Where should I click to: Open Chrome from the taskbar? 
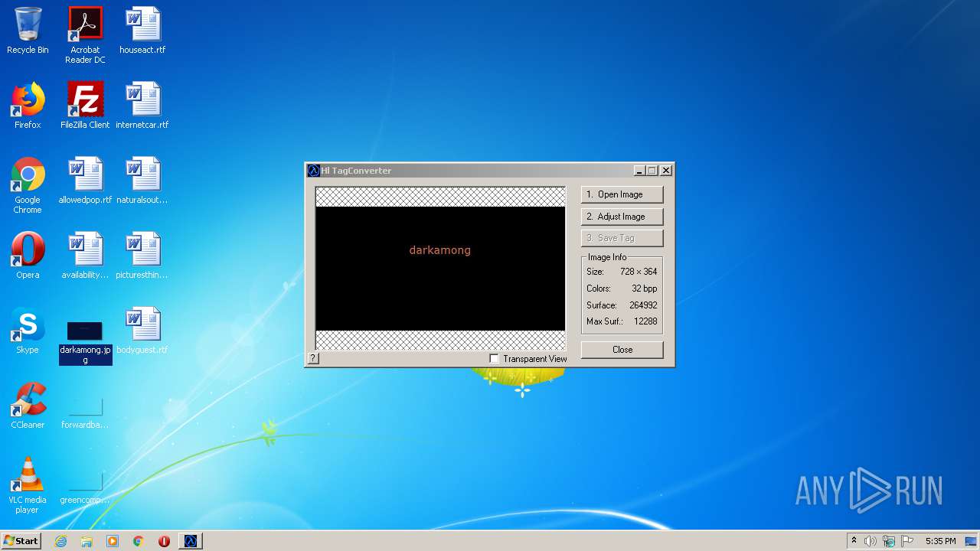click(x=139, y=541)
